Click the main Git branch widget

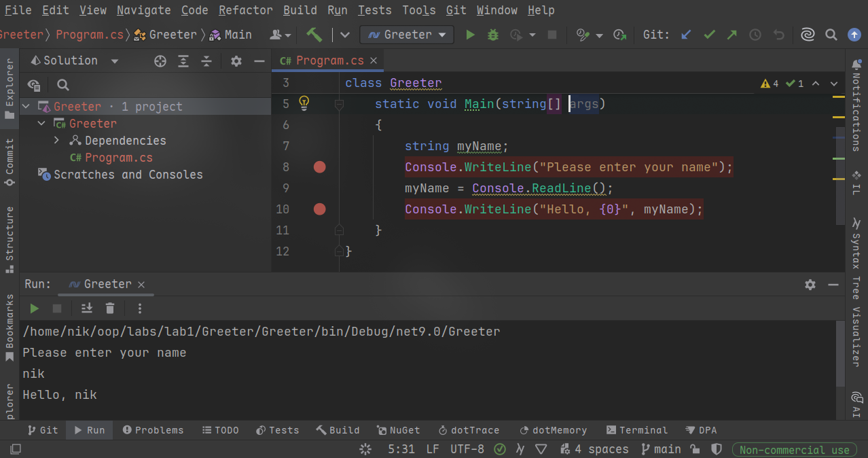[x=661, y=449]
